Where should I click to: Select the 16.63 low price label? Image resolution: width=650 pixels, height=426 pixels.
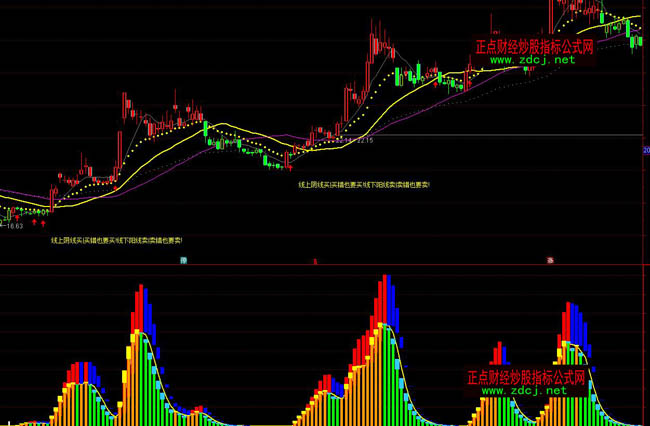coord(14,226)
